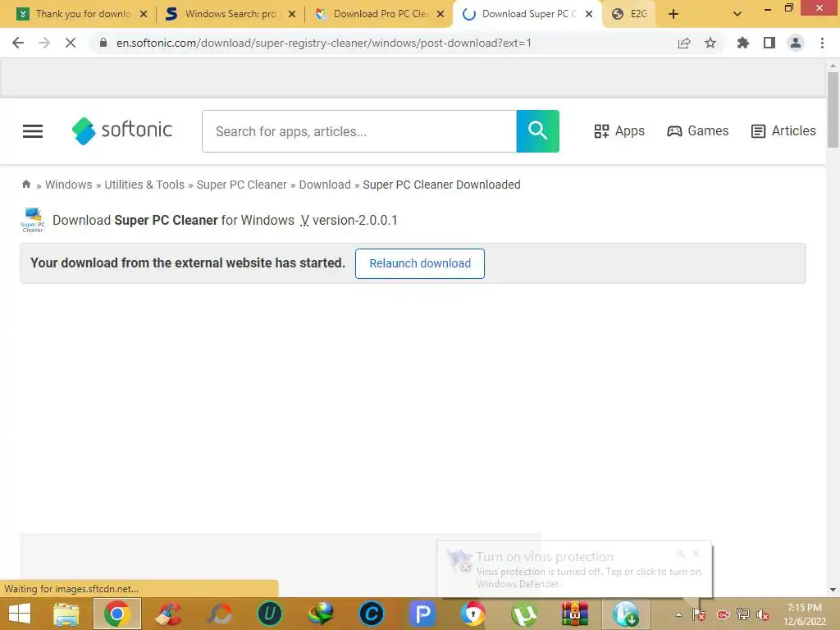
Task: Open the tab search dropdown arrow
Action: [737, 14]
